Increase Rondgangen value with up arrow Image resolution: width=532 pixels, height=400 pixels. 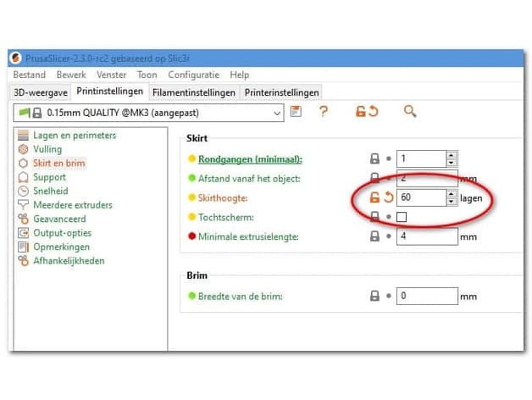[x=451, y=155]
